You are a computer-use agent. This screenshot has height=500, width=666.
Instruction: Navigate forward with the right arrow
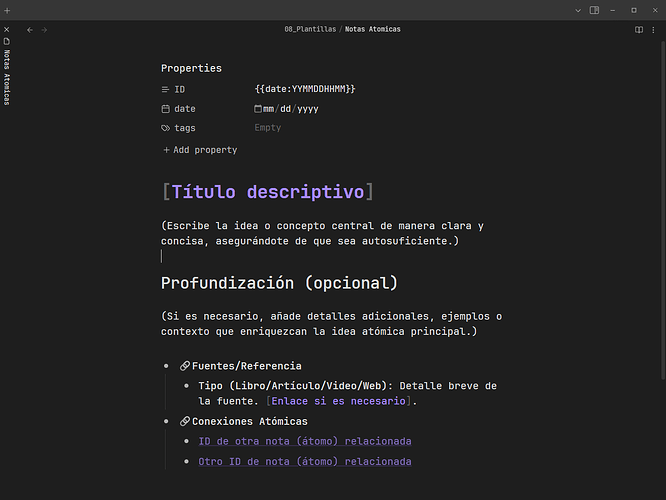[44, 30]
